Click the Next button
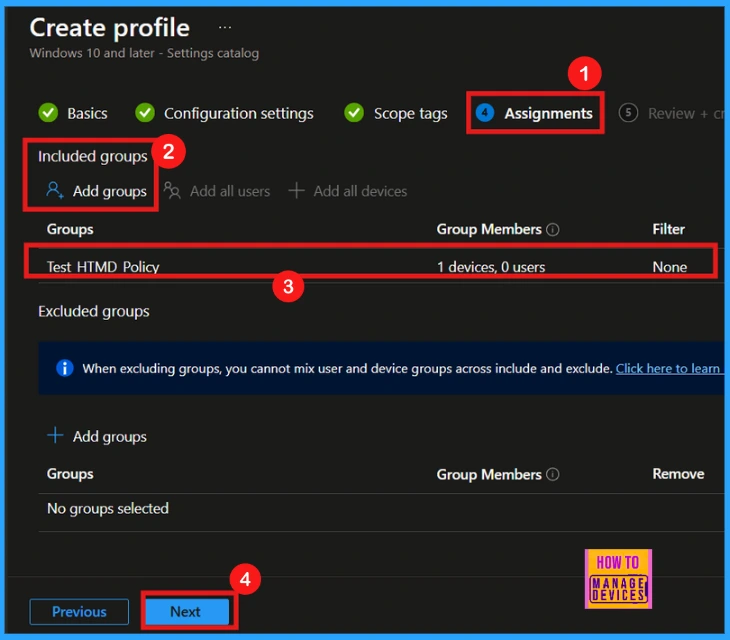The width and height of the screenshot is (730, 640). [x=187, y=612]
